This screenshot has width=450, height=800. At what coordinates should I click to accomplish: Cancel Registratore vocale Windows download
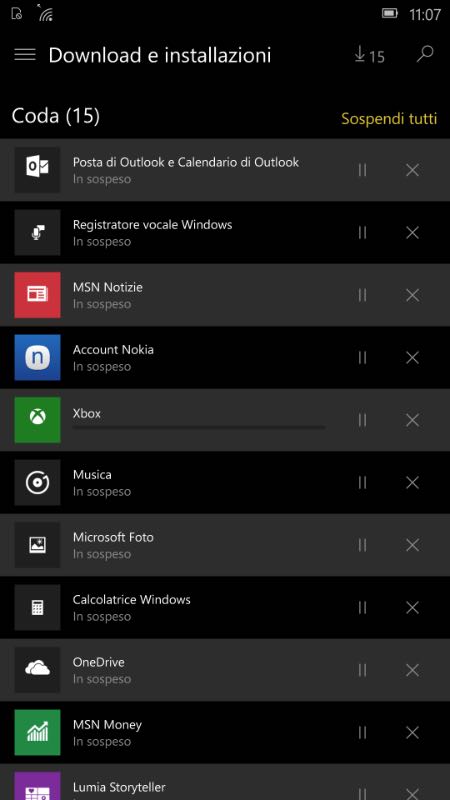pyautogui.click(x=412, y=233)
